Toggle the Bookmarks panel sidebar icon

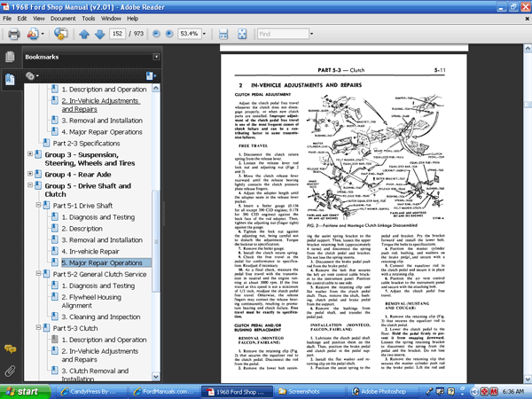10,80
